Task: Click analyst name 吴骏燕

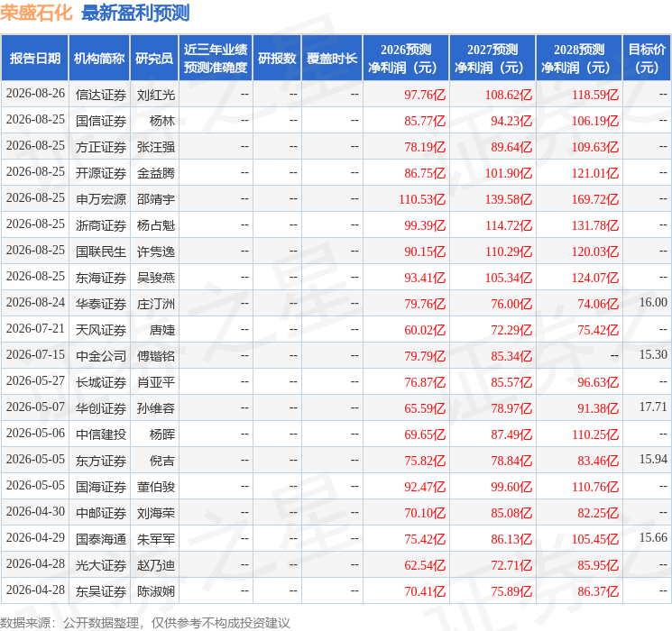Action: click(156, 278)
